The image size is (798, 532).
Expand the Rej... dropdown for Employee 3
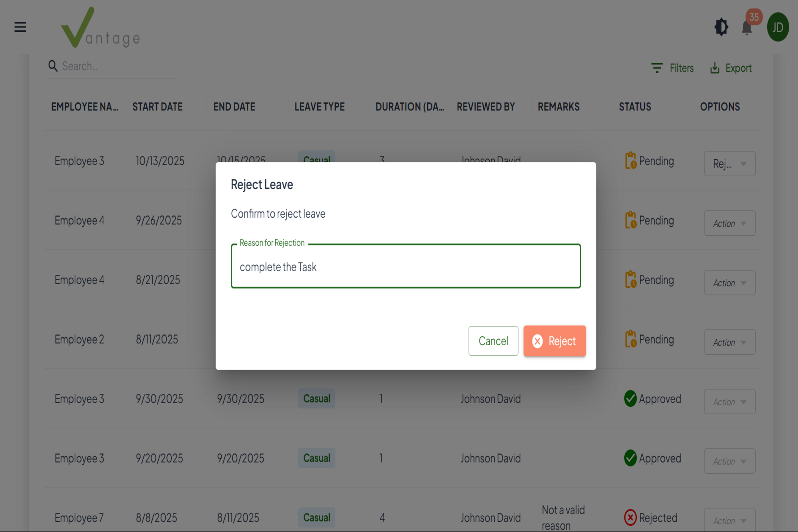pyautogui.click(x=729, y=164)
